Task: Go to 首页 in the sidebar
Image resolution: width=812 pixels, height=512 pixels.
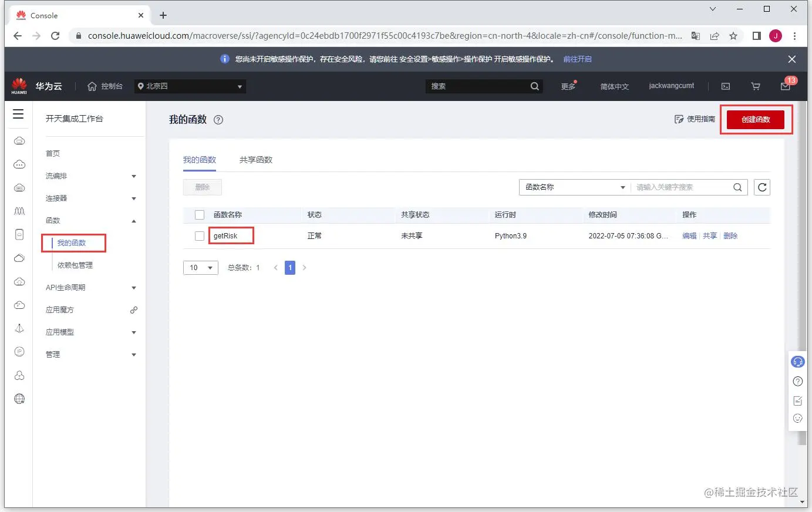Action: click(x=53, y=154)
